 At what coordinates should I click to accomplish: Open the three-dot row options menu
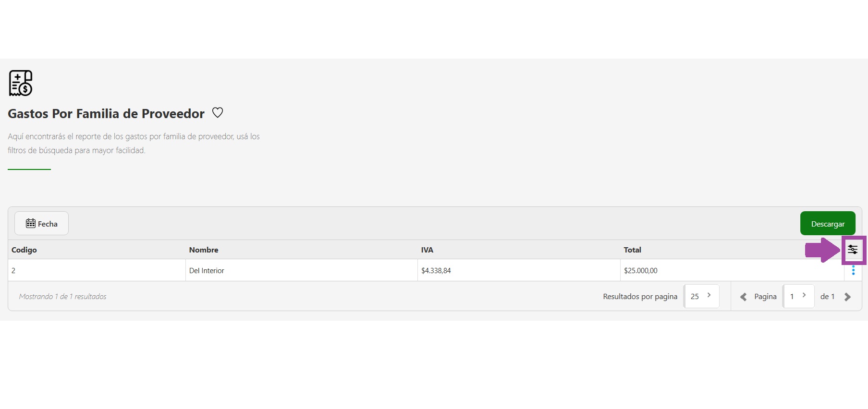[853, 271]
